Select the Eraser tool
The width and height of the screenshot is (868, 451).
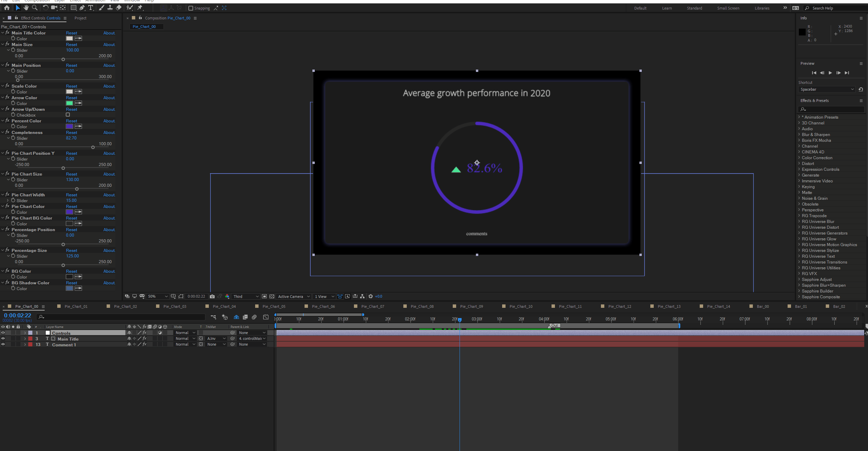click(119, 7)
